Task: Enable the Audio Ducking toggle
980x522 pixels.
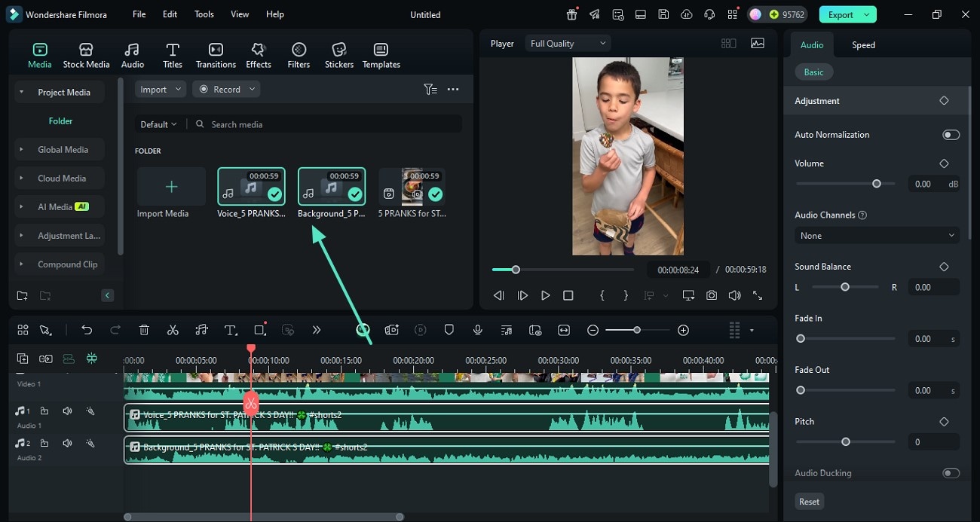Action: point(951,473)
